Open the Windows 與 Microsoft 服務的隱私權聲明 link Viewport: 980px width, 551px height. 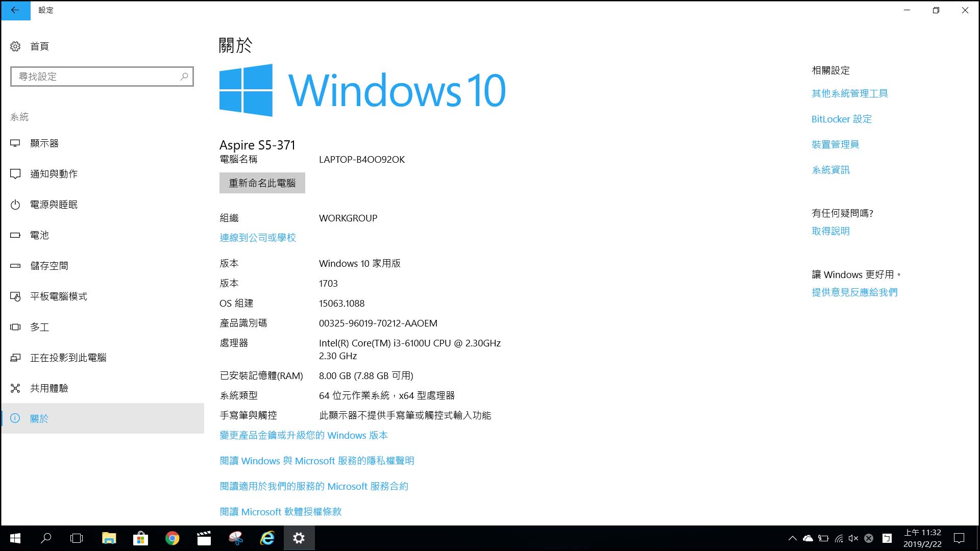point(317,461)
